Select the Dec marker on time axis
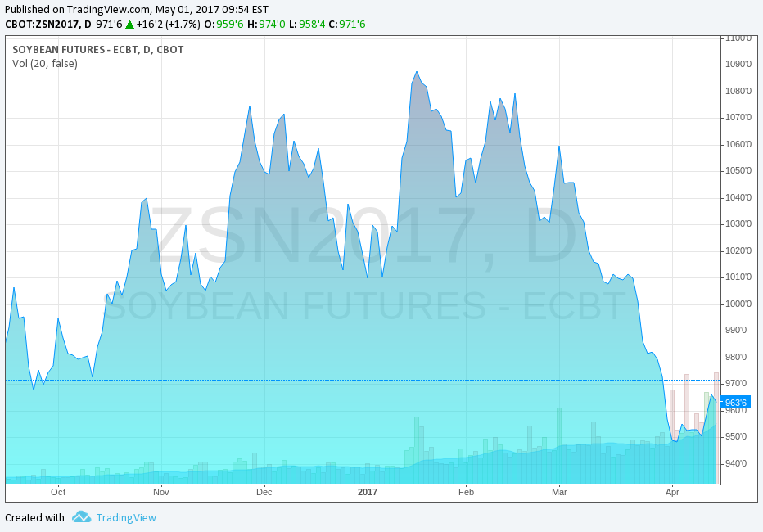 pos(264,492)
